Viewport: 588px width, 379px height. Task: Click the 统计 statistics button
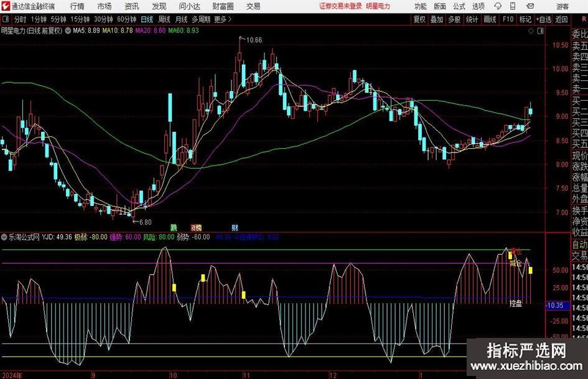(472, 19)
